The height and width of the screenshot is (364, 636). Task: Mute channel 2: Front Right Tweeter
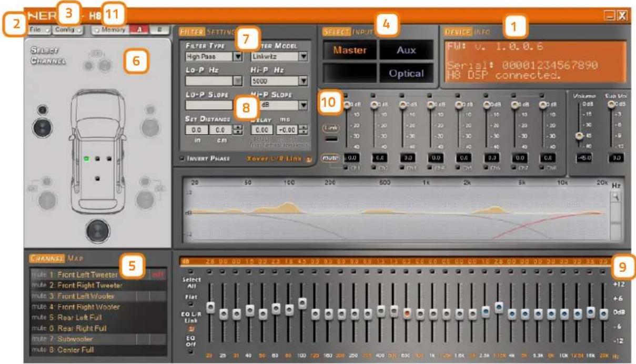pyautogui.click(x=38, y=285)
